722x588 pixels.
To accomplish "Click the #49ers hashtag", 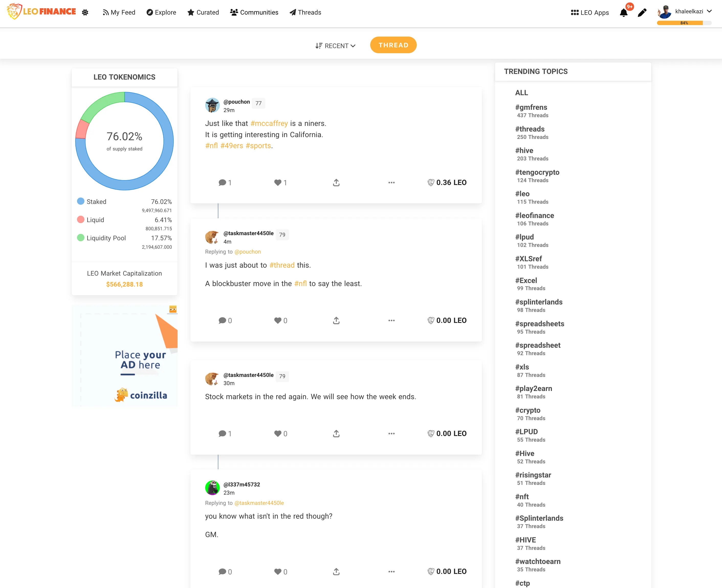I will tap(232, 146).
